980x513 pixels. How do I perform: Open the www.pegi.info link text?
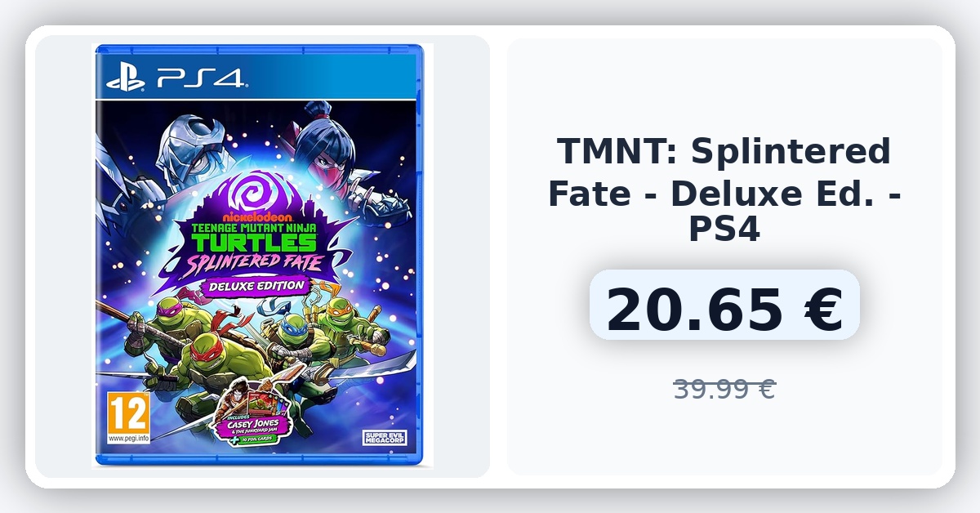(x=128, y=438)
